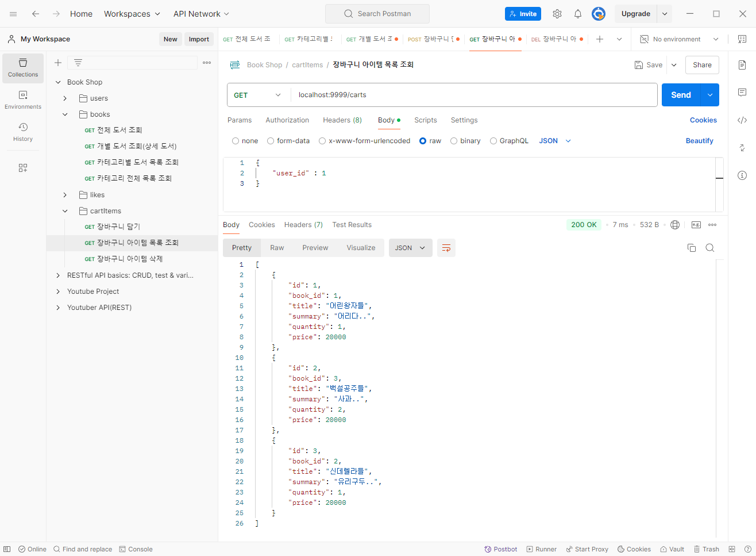756x556 pixels.
Task: Open the configure workspace sidebar icon
Action: point(23,168)
